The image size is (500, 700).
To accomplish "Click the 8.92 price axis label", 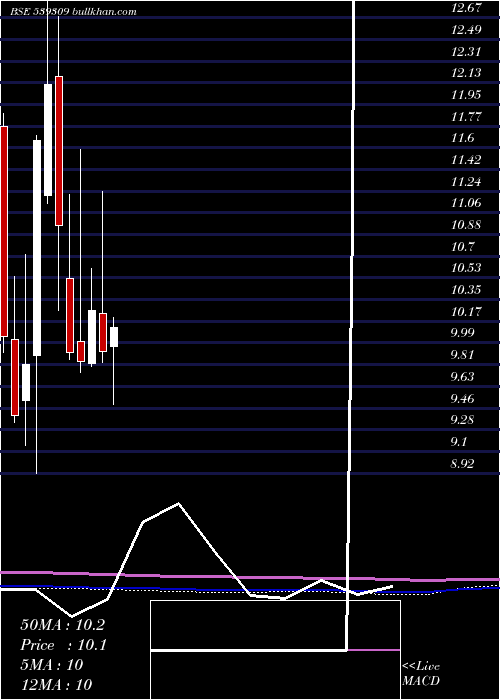I will (x=462, y=464).
